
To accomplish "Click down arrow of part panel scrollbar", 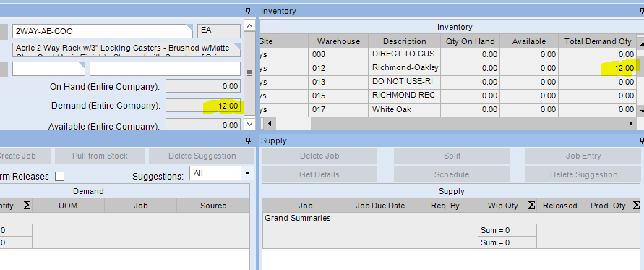I will pos(249,124).
